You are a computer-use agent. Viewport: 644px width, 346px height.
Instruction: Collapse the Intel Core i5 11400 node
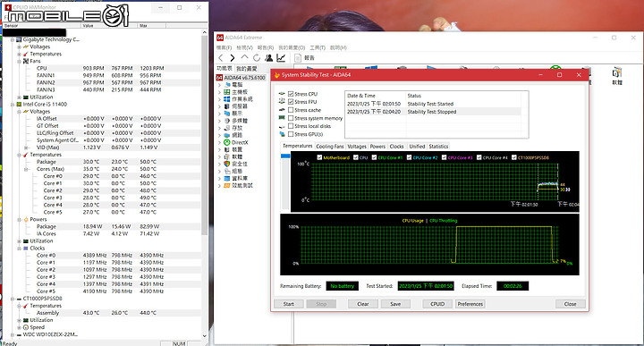tap(13, 105)
